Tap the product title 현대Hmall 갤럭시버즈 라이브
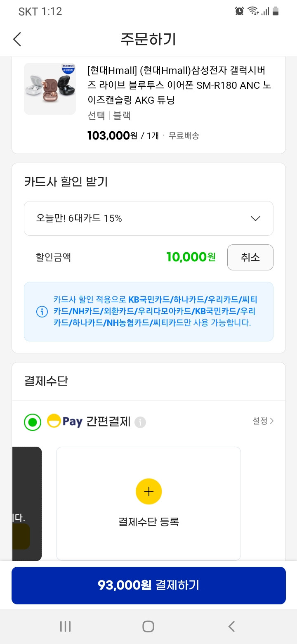 tap(179, 85)
